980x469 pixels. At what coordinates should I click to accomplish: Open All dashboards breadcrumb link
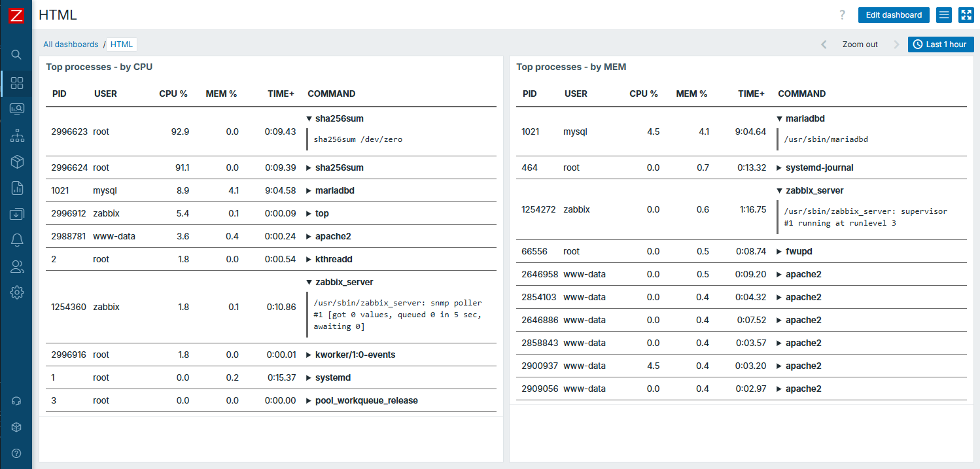pyautogui.click(x=71, y=44)
